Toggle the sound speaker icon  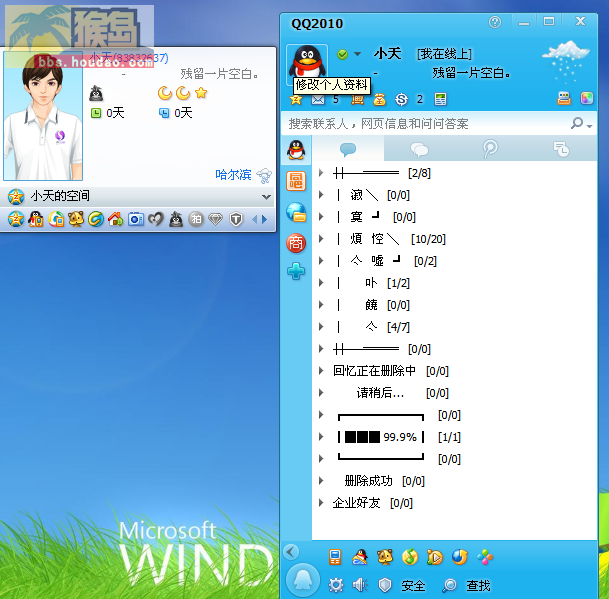pyautogui.click(x=360, y=585)
